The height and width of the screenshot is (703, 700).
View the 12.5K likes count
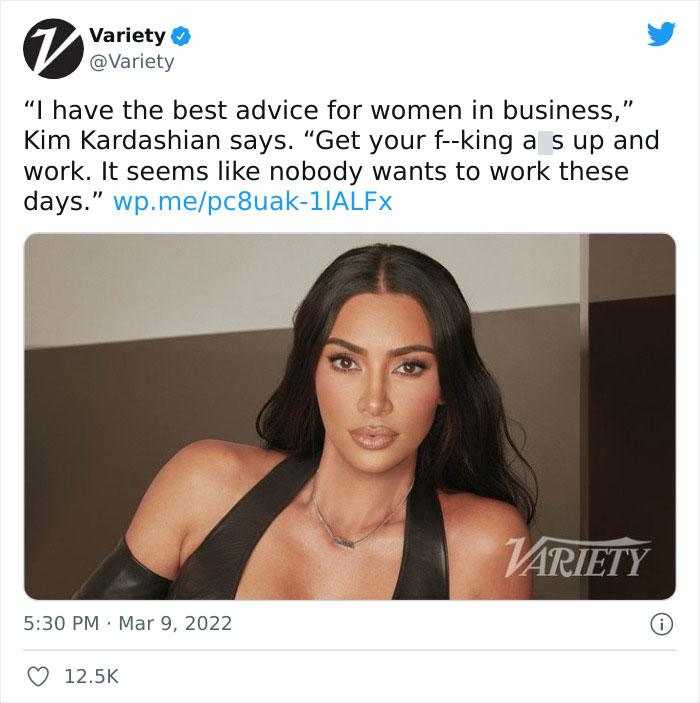[x=91, y=676]
